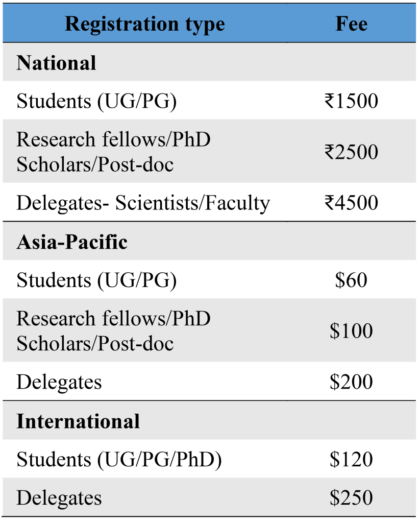Click the ₹1500 fee value

351,101
